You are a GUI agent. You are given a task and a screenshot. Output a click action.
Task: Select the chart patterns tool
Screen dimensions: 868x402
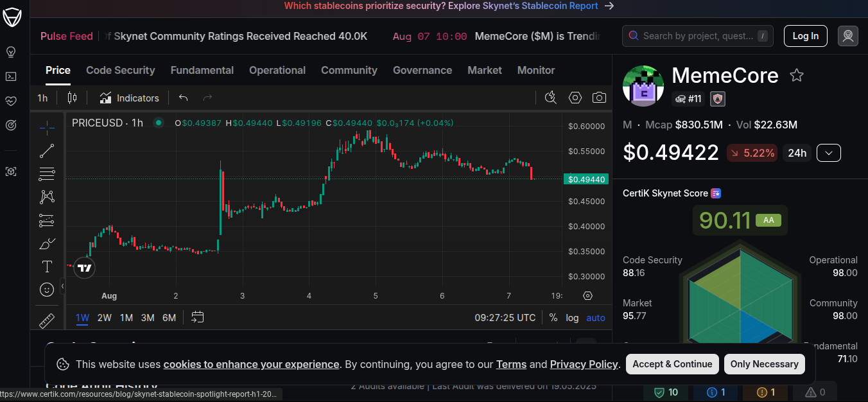click(x=47, y=197)
